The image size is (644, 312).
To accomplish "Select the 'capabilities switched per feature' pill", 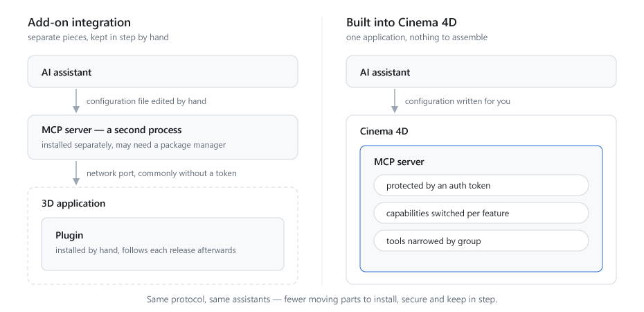I will coord(481,214).
